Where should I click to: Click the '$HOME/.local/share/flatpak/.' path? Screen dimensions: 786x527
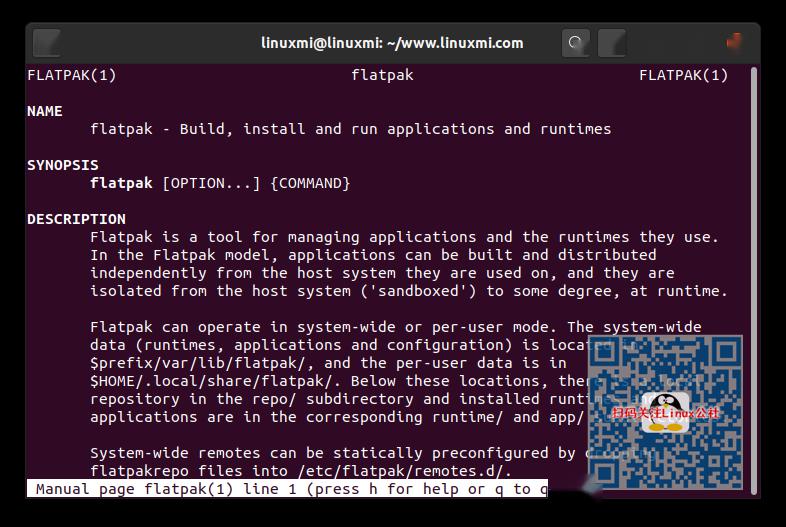[216, 381]
